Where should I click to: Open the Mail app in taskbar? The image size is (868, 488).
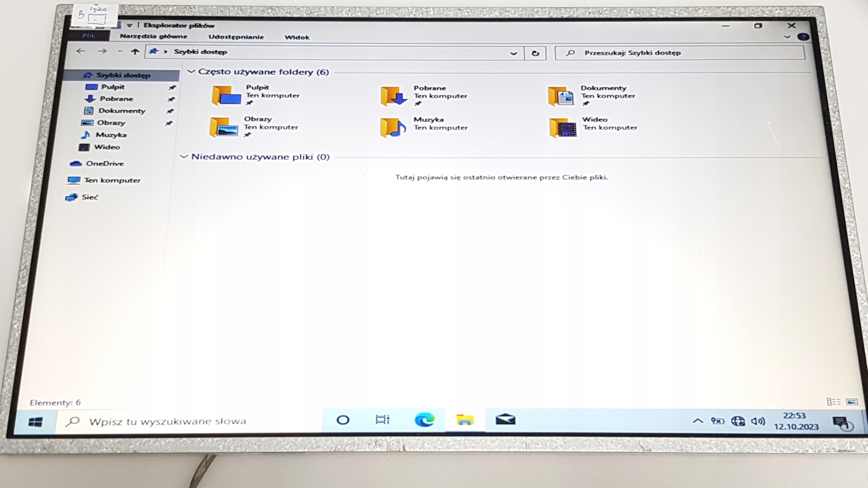click(505, 420)
